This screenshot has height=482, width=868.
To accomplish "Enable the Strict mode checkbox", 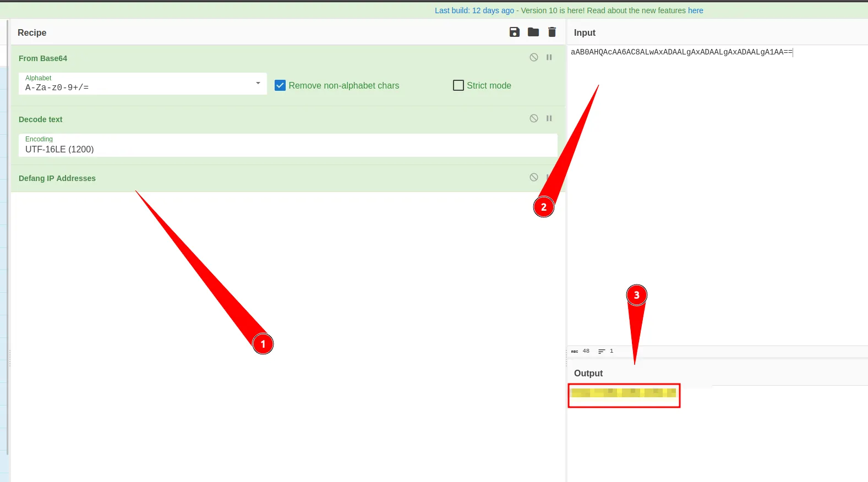I will pyautogui.click(x=458, y=85).
